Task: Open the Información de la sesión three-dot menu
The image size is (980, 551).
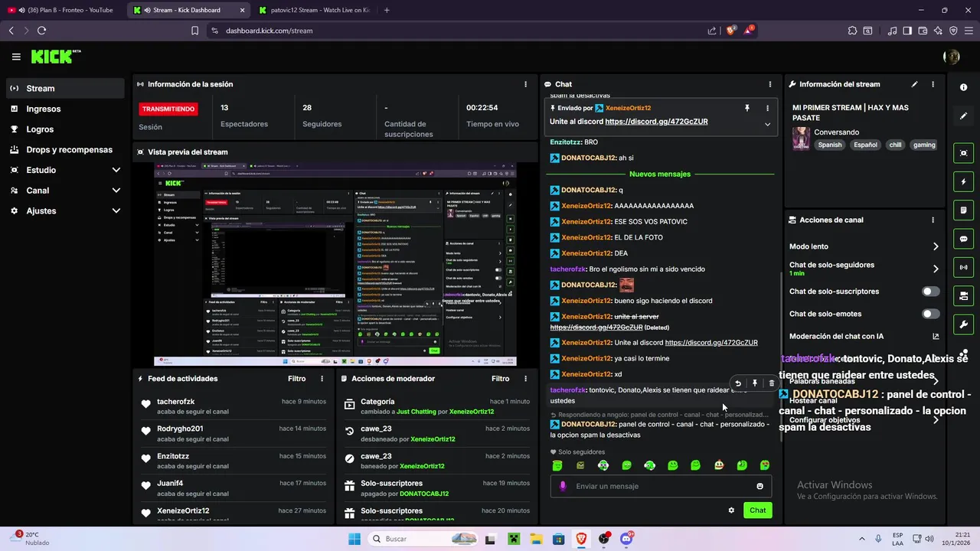Action: tap(525, 84)
